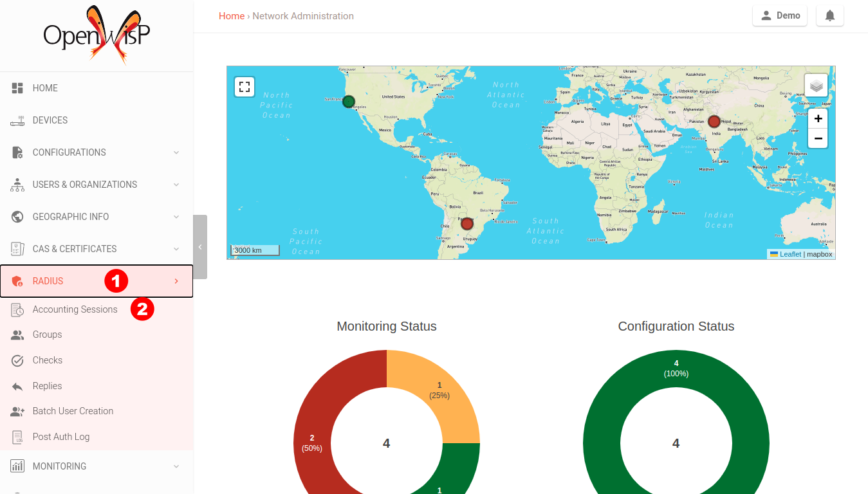Collapse the sidebar using the edge arrow
The width and height of the screenshot is (868, 494).
coord(200,246)
